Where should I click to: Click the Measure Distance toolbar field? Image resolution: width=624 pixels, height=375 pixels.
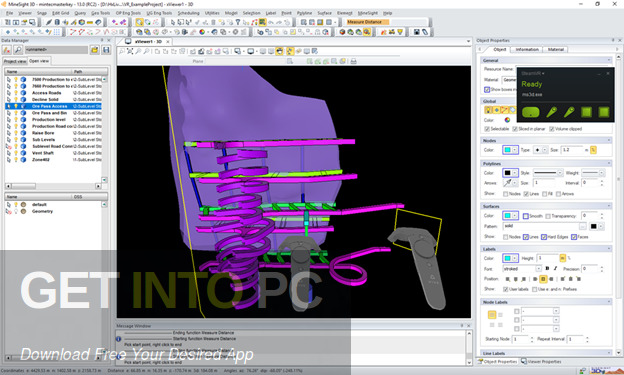367,22
